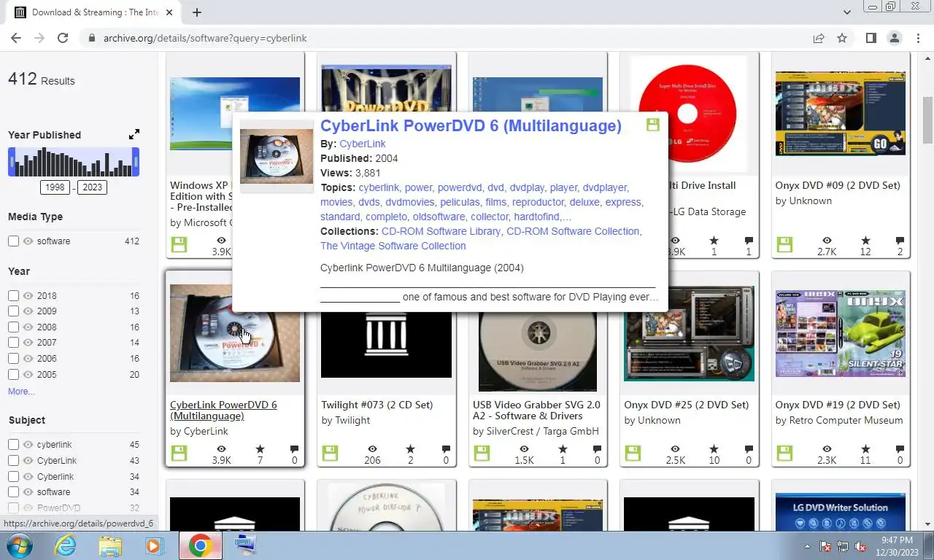Open the Chrome profile avatar
934x560 pixels.
[x=894, y=38]
